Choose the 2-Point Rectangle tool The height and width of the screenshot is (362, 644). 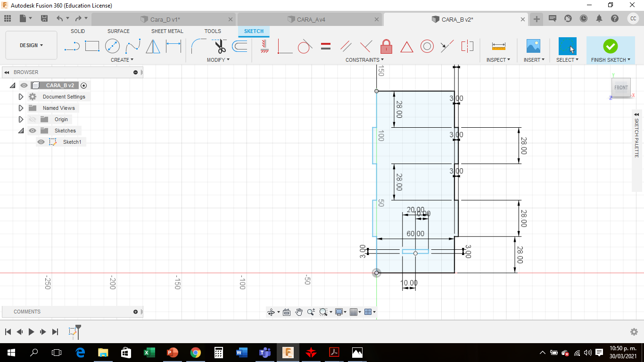(92, 46)
